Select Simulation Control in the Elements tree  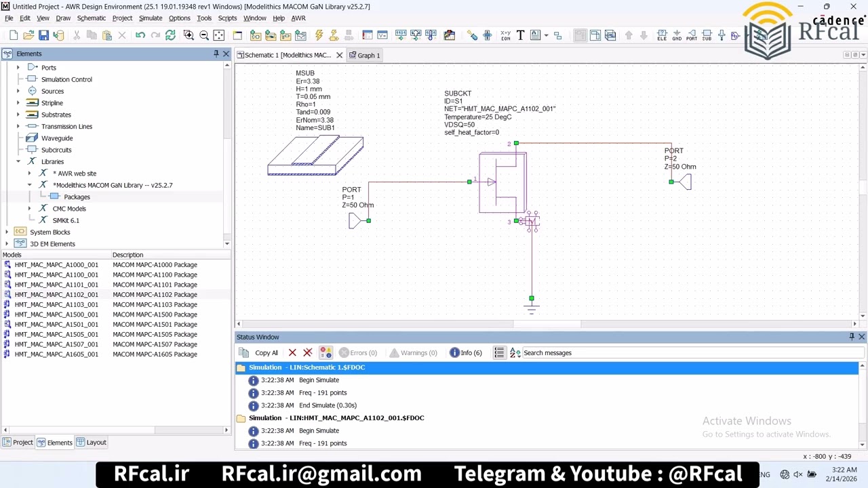(66, 79)
